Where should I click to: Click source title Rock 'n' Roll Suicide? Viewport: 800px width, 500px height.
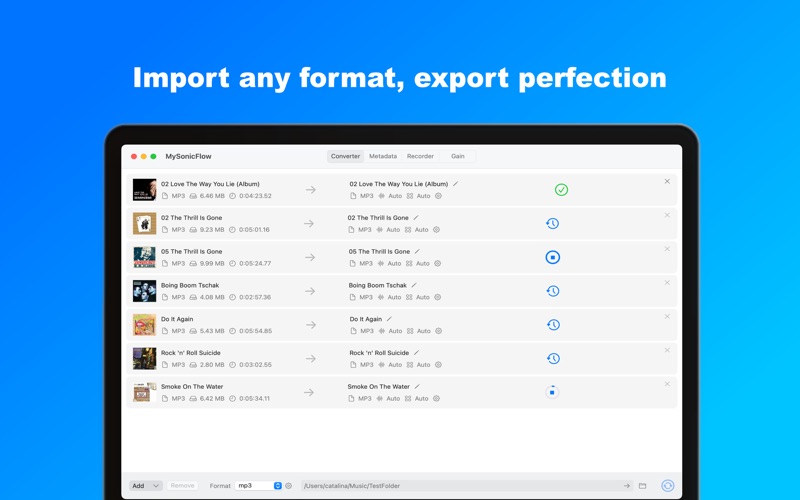pos(191,353)
